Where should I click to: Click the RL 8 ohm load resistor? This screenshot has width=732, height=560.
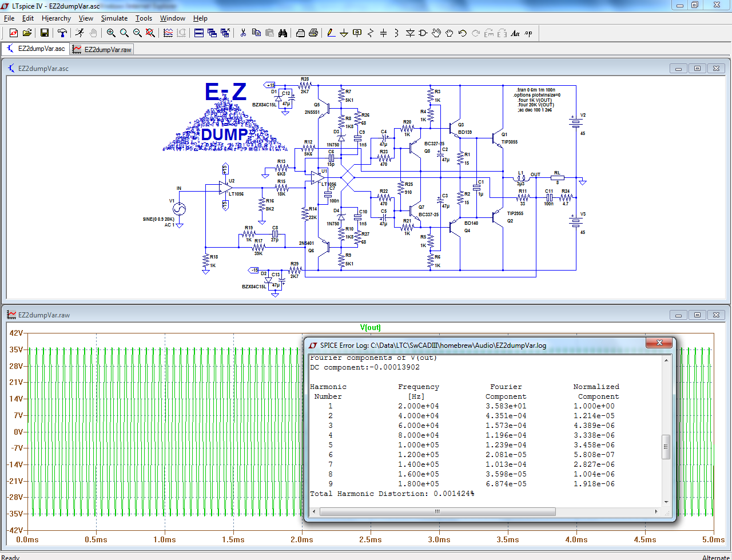557,177
